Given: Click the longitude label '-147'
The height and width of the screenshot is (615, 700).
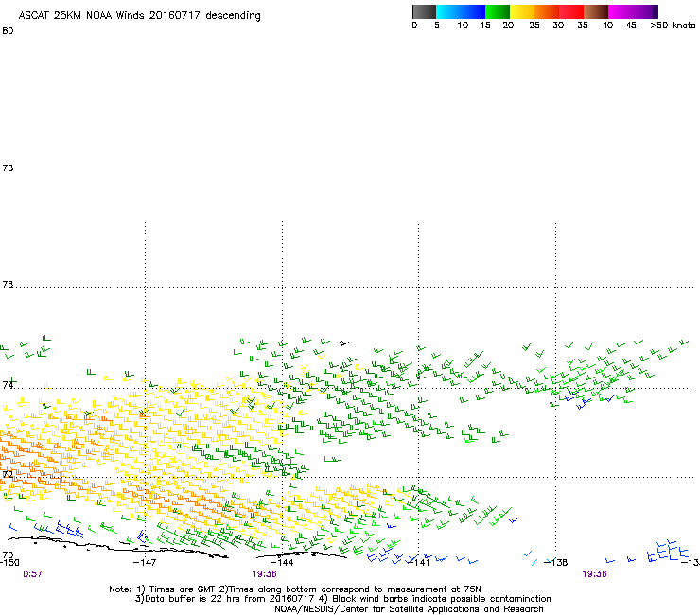Looking at the screenshot, I should click(145, 563).
